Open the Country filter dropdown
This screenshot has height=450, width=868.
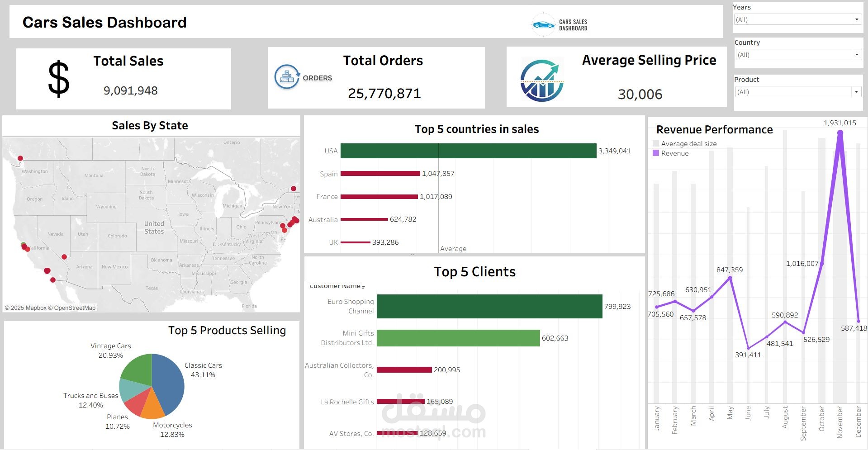pyautogui.click(x=857, y=54)
